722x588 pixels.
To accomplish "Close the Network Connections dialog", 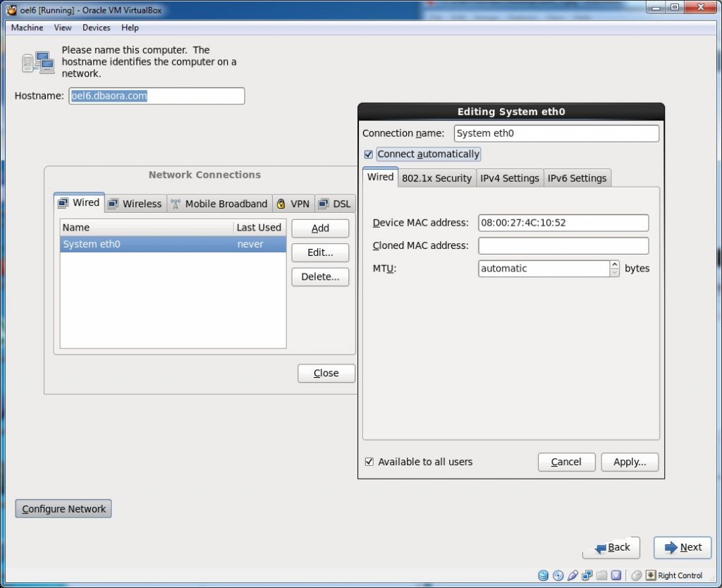I will click(x=326, y=373).
